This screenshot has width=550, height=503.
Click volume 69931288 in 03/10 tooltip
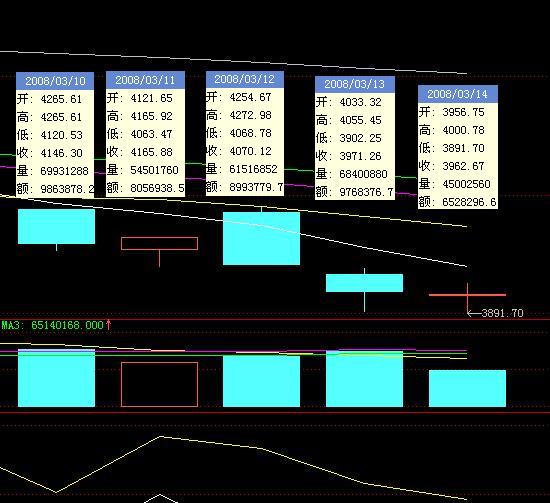pos(64,171)
